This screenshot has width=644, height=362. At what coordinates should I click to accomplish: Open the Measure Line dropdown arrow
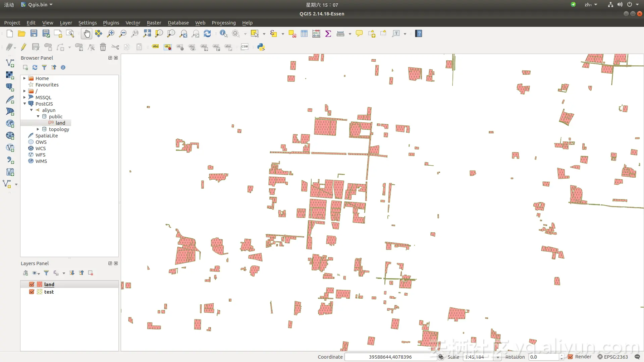coord(350,34)
